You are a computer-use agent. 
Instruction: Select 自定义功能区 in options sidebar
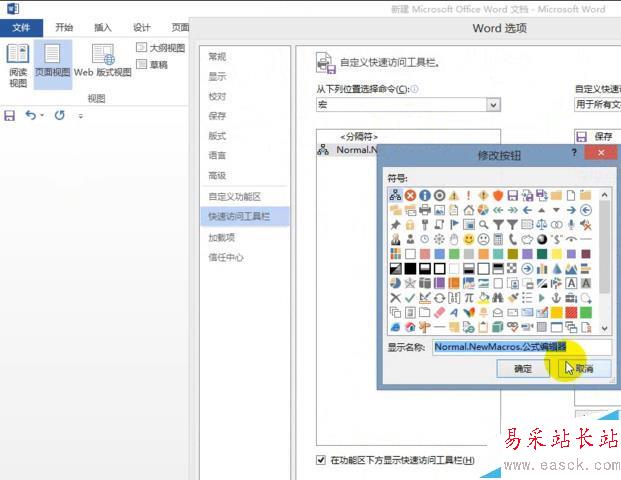click(234, 196)
